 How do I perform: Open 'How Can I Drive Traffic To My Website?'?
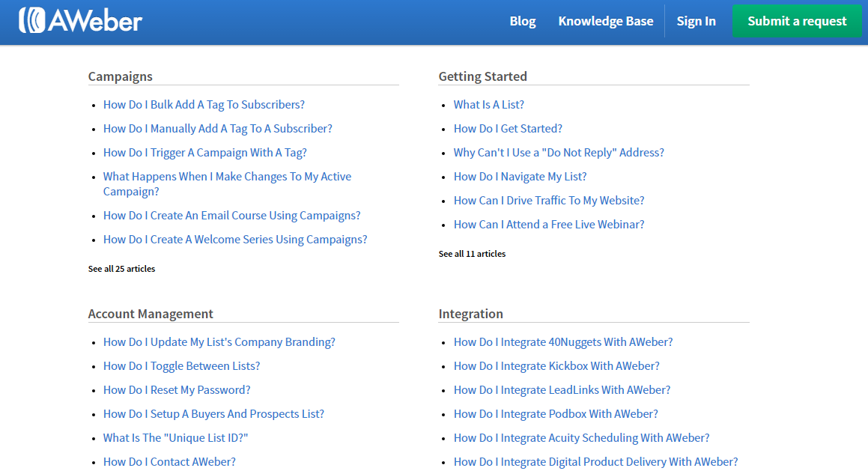(x=549, y=201)
